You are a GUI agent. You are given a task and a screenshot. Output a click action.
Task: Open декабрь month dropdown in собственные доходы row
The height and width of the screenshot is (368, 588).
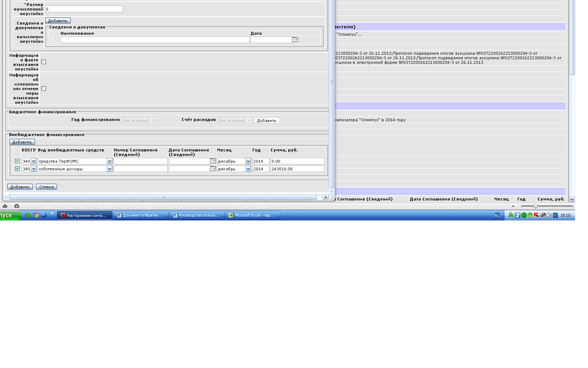(x=234, y=169)
